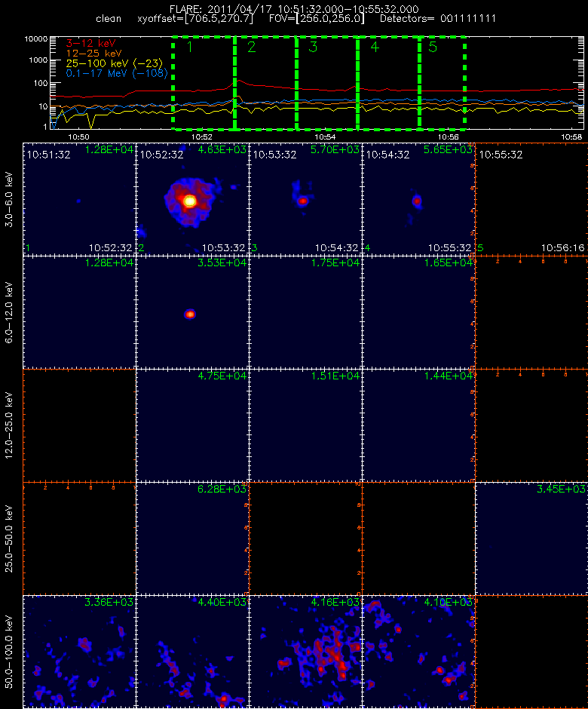Click the 10:53:32 start time in column three
The image size is (588, 709).
274,155
